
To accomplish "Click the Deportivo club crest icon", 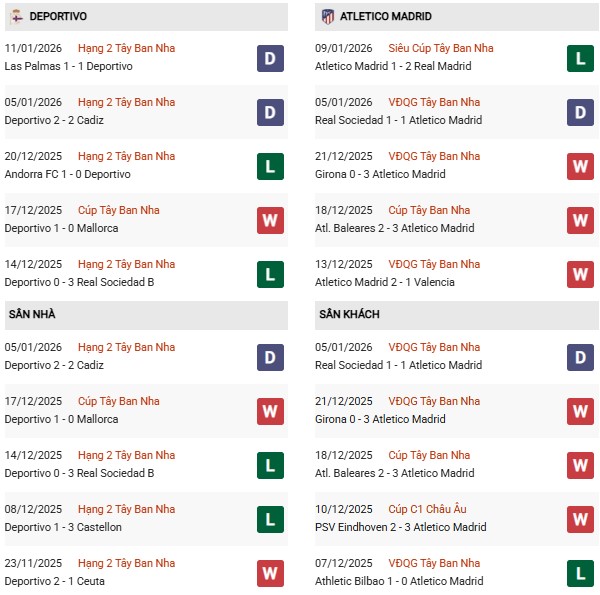I will (x=16, y=16).
